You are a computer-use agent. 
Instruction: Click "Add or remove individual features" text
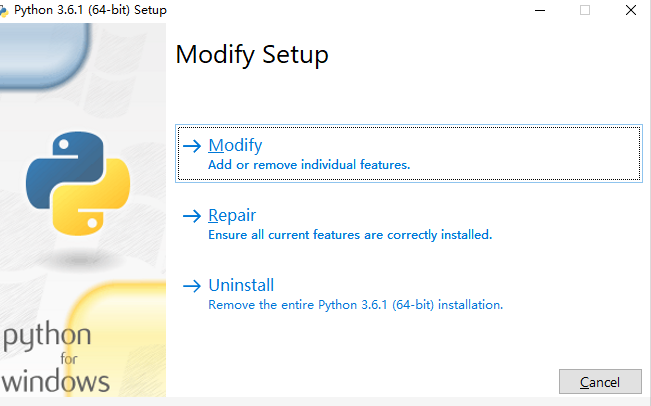tap(309, 165)
